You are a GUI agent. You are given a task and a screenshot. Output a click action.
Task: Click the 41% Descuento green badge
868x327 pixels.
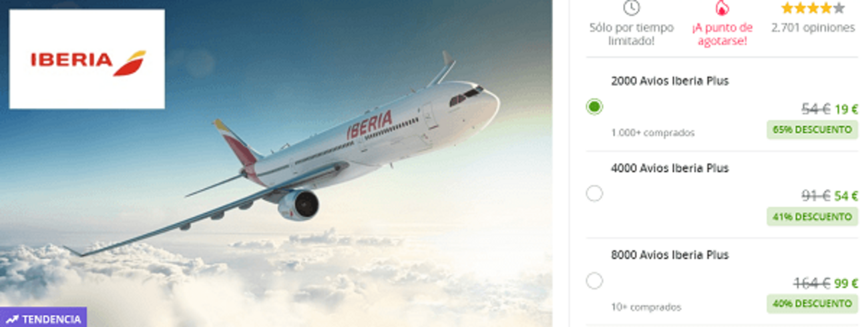812,216
